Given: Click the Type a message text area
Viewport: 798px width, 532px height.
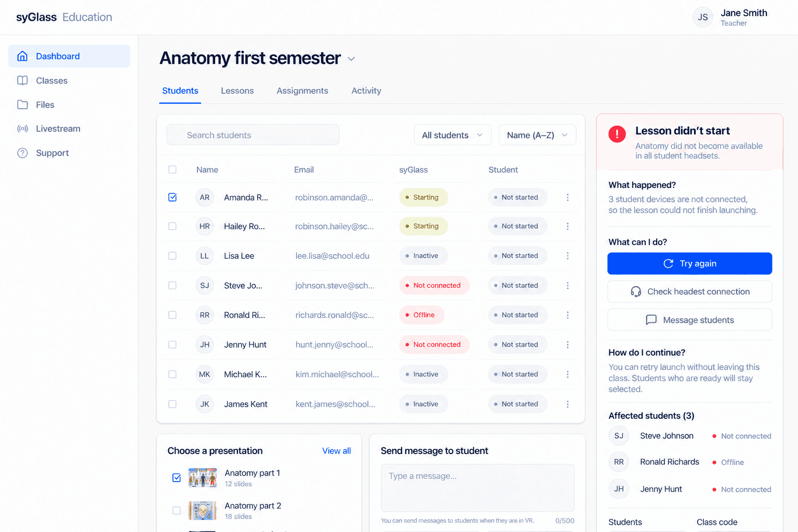Looking at the screenshot, I should coord(477,488).
